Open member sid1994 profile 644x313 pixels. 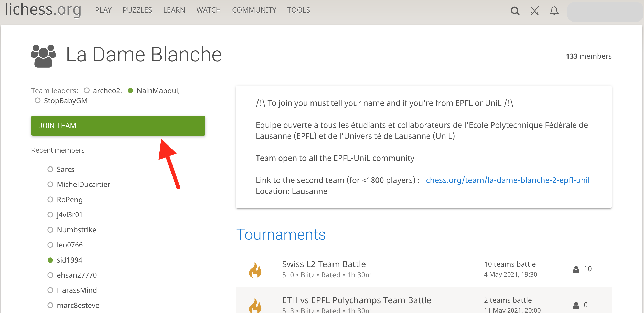69,260
